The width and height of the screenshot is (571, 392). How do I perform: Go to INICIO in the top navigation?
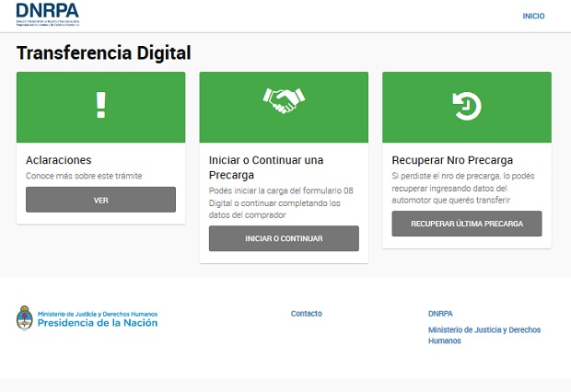pos(533,16)
